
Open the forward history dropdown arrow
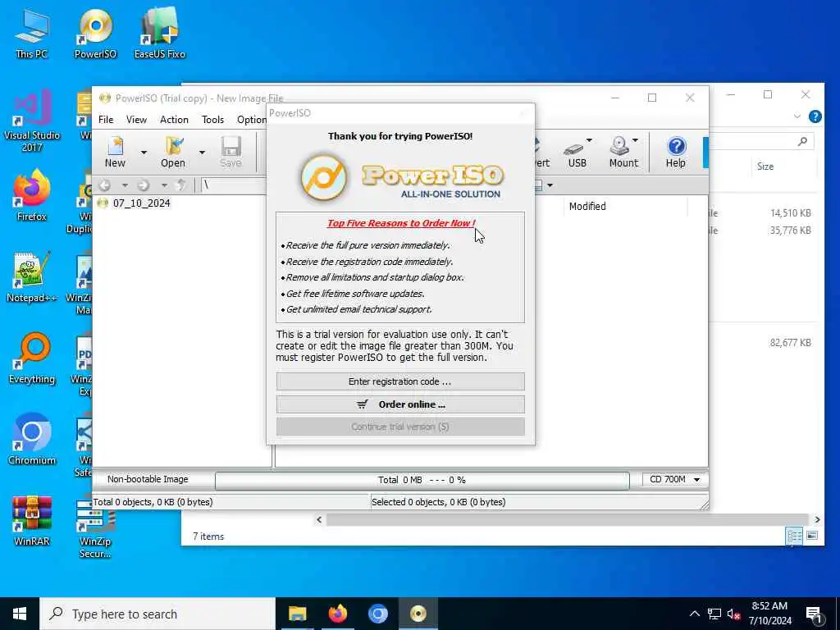(x=164, y=185)
